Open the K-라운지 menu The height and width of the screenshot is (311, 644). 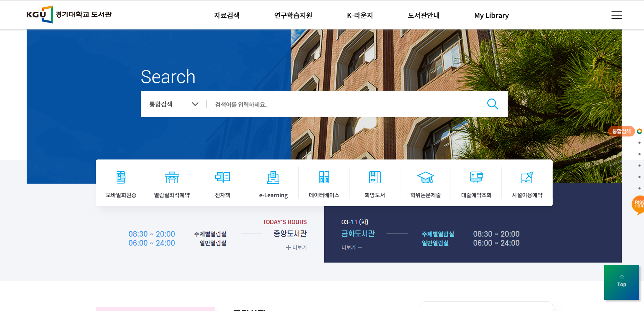(360, 16)
